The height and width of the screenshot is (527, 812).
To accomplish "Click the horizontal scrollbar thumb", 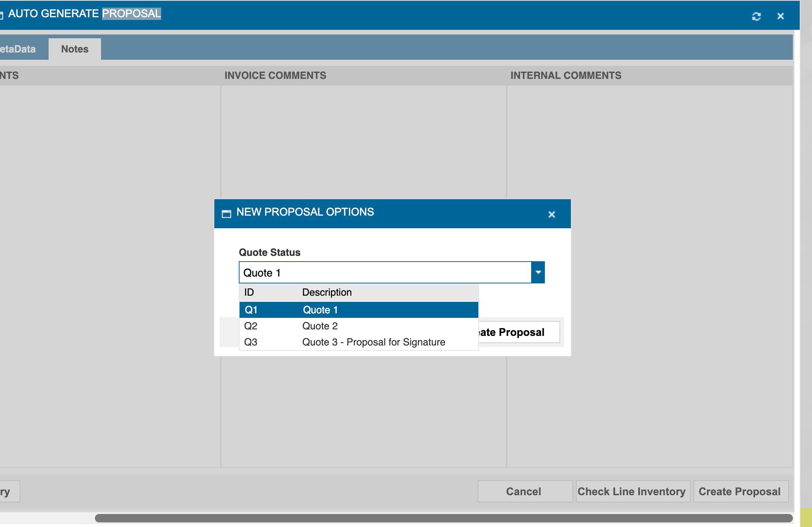I will (444, 518).
